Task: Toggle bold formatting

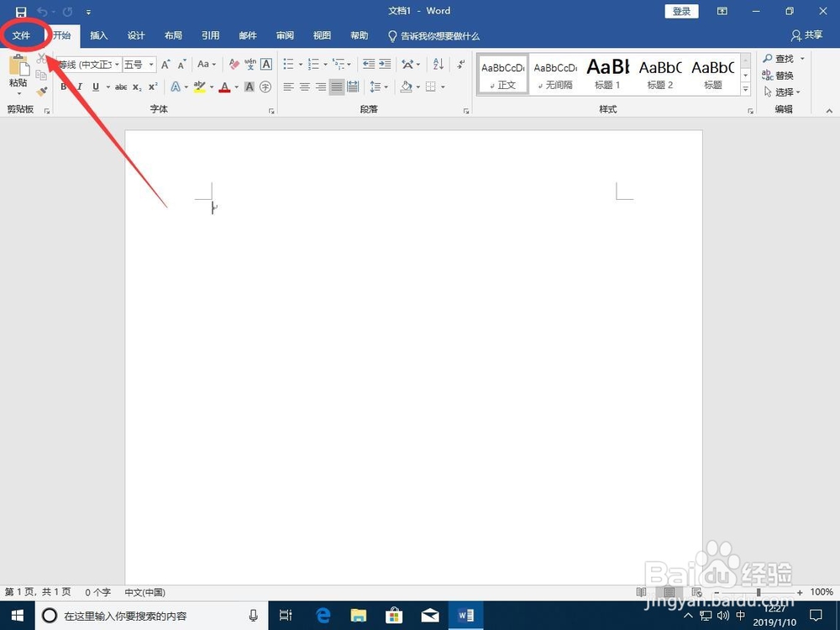Action: (x=64, y=87)
